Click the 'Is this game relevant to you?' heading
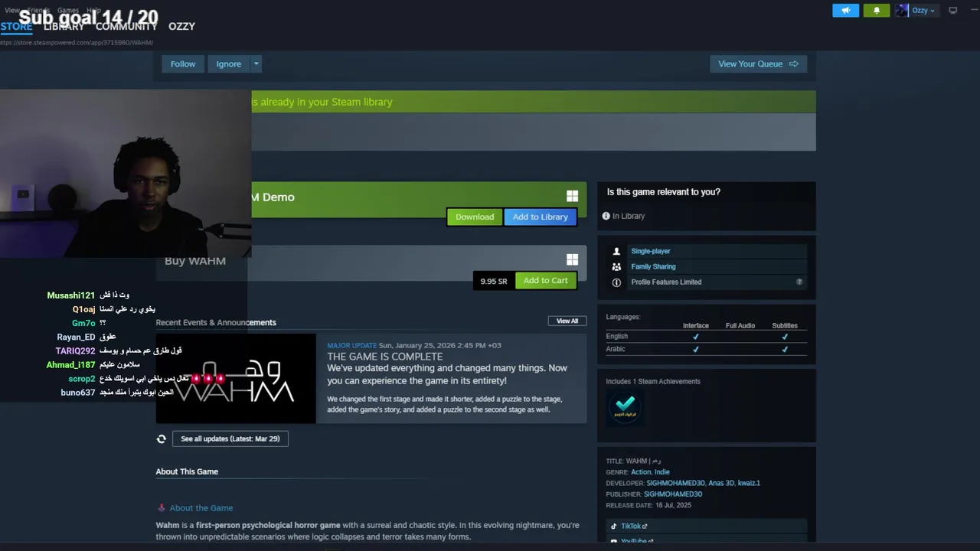Viewport: 980px width, 551px height. pos(664,192)
